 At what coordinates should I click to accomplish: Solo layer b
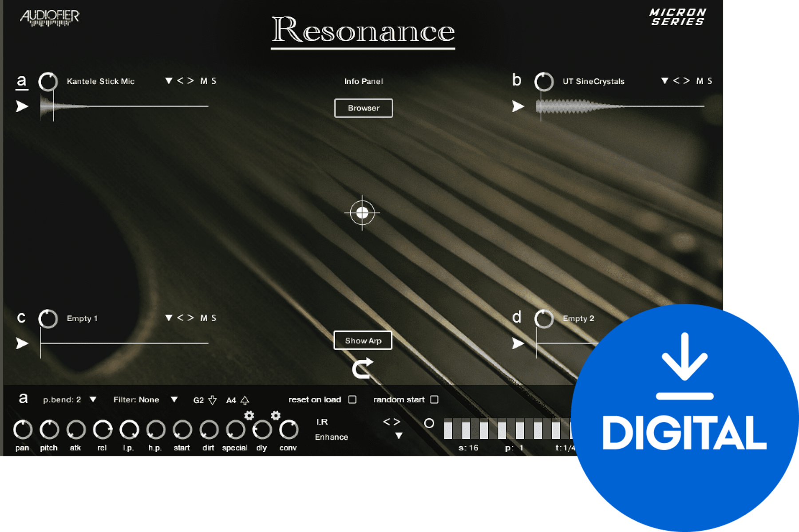click(x=710, y=81)
